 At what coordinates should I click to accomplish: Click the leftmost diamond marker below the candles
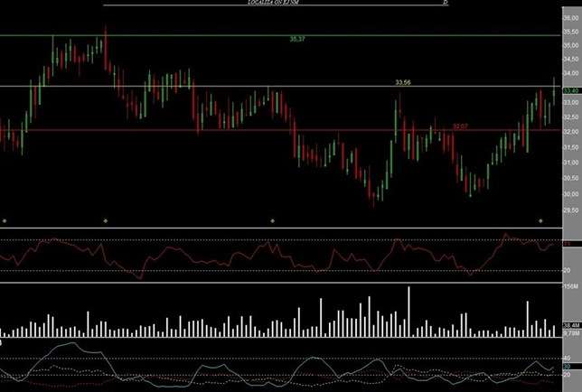click(5, 220)
